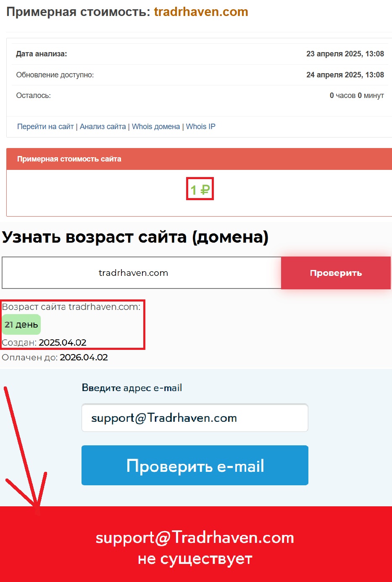392x582 pixels.
Task: Click the analysis date '23 апреля 2025, 13:08'
Action: tap(345, 54)
